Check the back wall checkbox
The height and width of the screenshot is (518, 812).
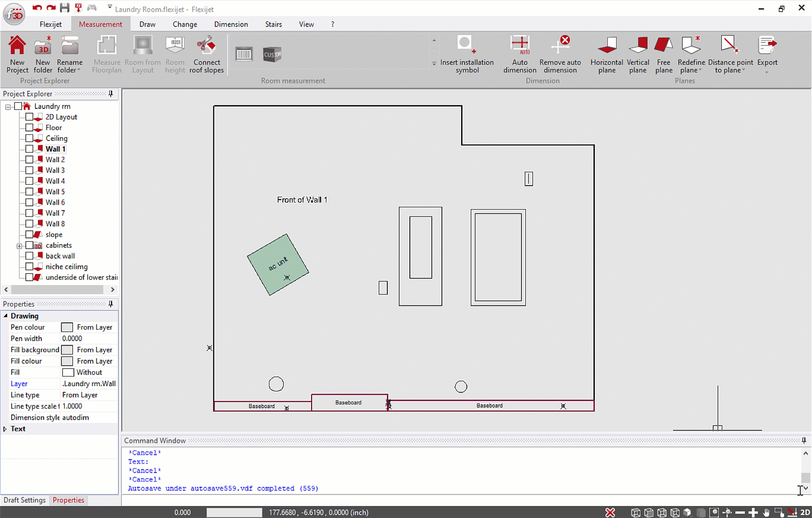pyautogui.click(x=29, y=256)
